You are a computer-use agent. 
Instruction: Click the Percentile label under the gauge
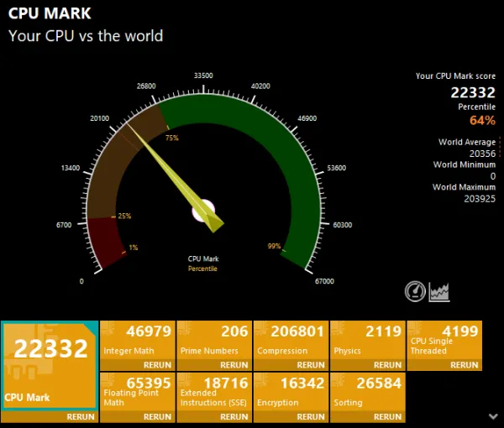(x=202, y=269)
